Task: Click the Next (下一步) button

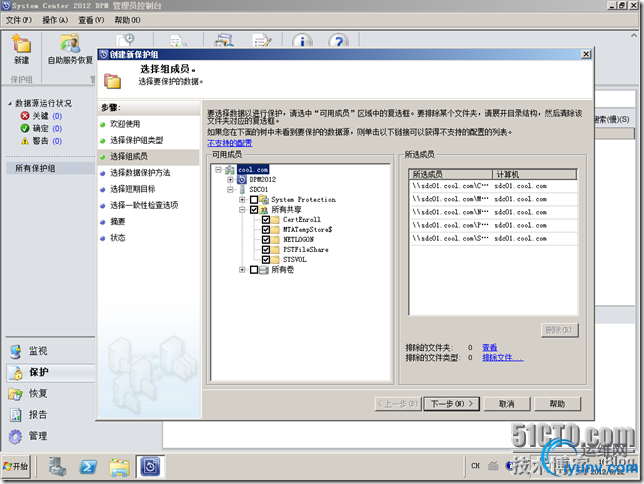Action: [x=451, y=404]
